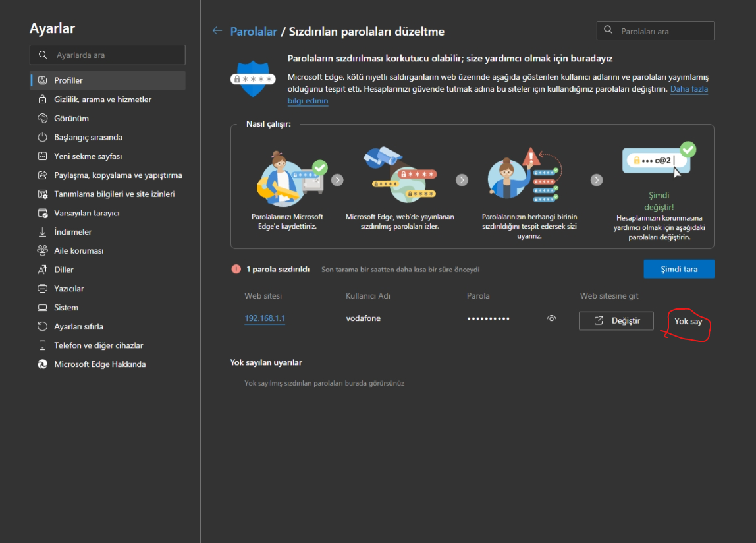Click the Son tarama status text
The image size is (756, 543).
(x=400, y=270)
